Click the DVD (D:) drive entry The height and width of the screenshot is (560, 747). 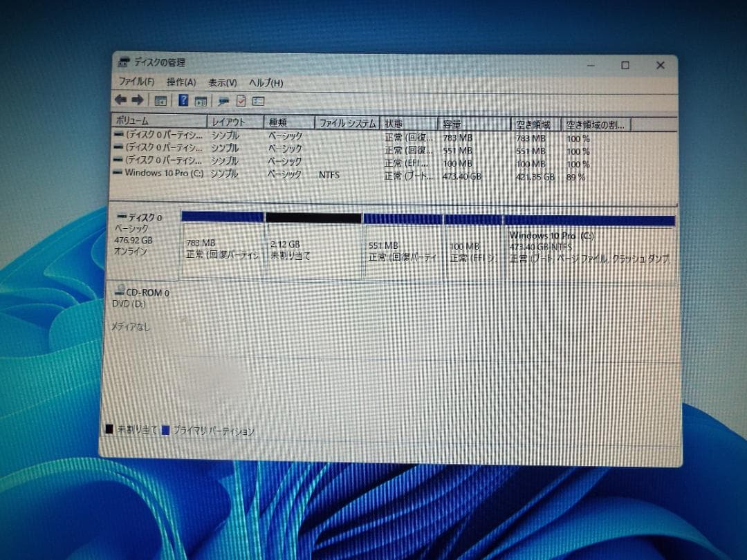tap(129, 304)
